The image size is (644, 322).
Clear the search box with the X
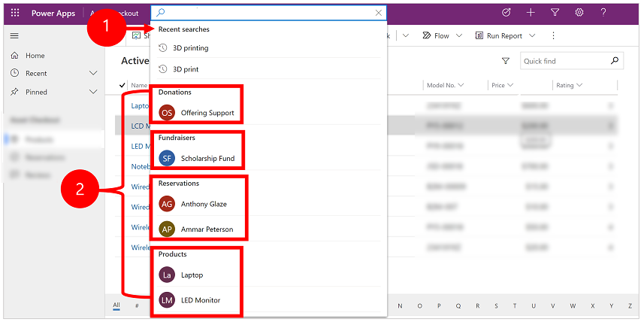[x=379, y=13]
